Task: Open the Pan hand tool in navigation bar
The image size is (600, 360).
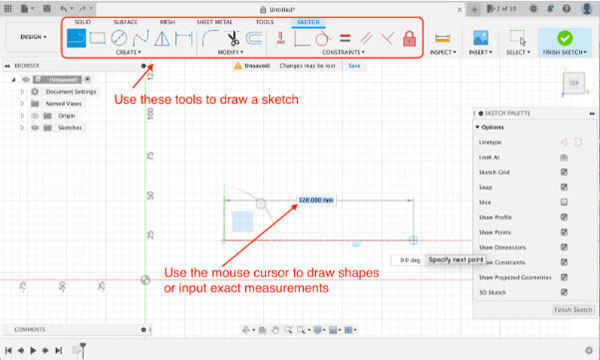Action: point(275,330)
